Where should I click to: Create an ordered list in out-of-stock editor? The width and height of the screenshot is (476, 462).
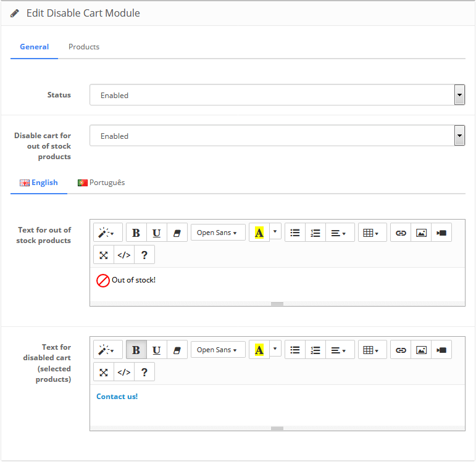(315, 233)
